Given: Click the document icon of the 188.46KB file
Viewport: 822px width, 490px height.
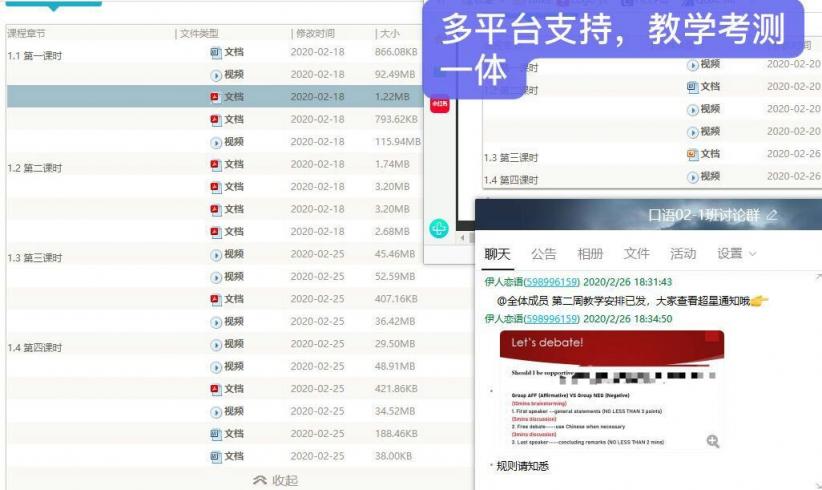Looking at the screenshot, I should click(216, 434).
